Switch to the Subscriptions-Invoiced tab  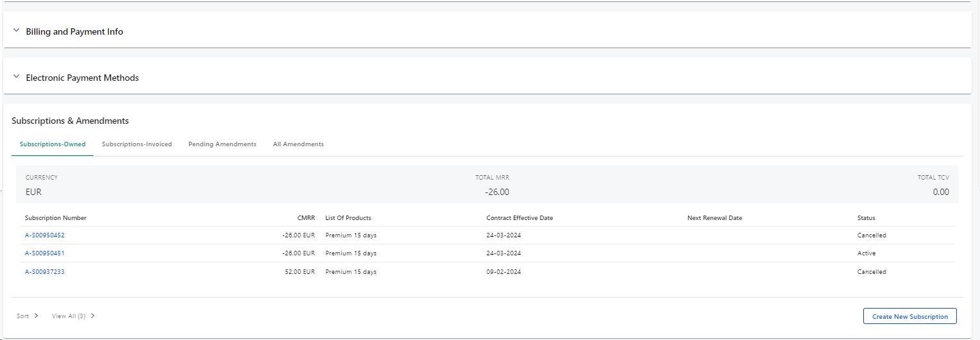[x=137, y=144]
